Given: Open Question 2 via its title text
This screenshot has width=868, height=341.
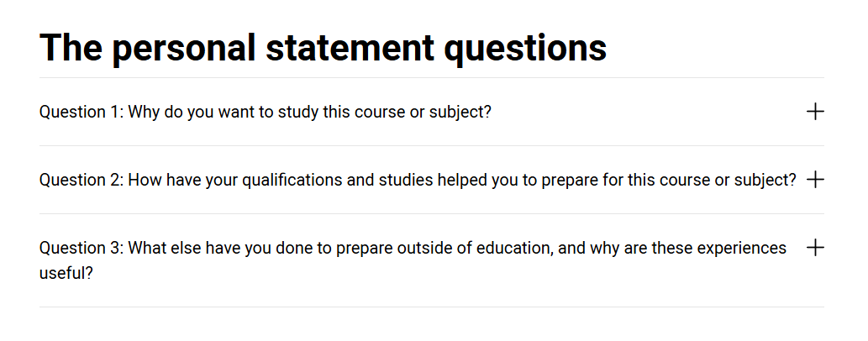Looking at the screenshot, I should [x=418, y=180].
